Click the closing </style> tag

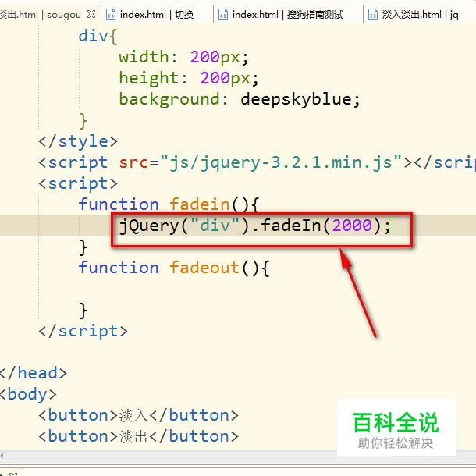(78, 141)
